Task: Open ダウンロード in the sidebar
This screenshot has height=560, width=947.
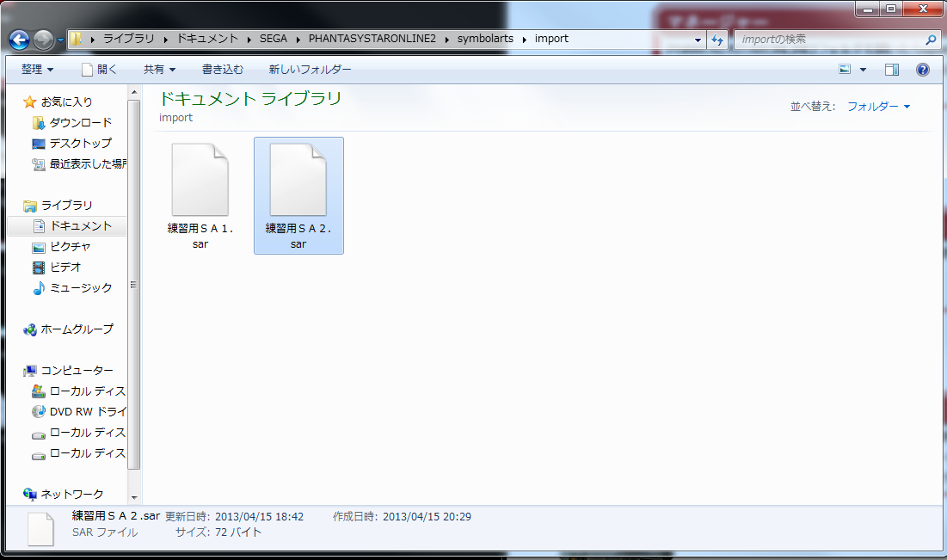Action: (x=80, y=123)
